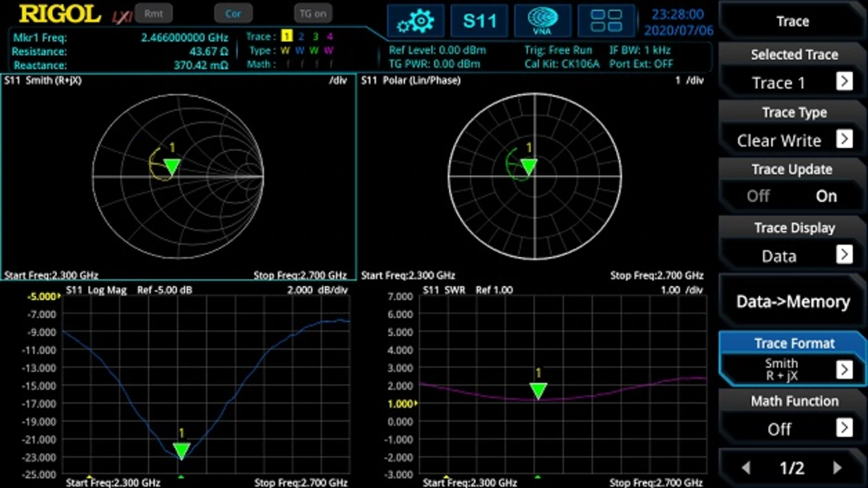Click Port Ext: OFF readout
This screenshot has height=488, width=868.
tap(642, 64)
